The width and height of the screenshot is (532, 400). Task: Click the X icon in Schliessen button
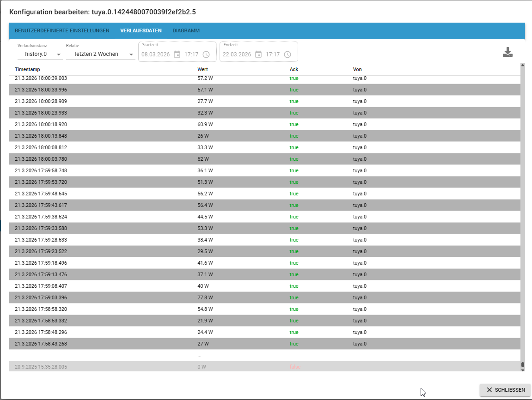click(x=489, y=390)
